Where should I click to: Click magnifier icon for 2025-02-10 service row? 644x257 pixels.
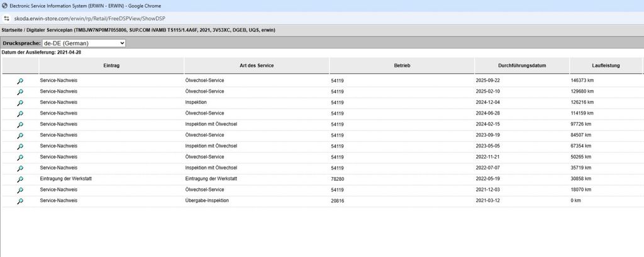tap(20, 92)
